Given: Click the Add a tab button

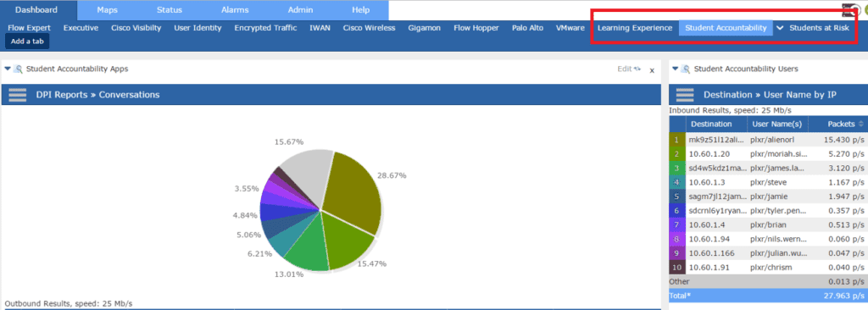Looking at the screenshot, I should coord(27,42).
